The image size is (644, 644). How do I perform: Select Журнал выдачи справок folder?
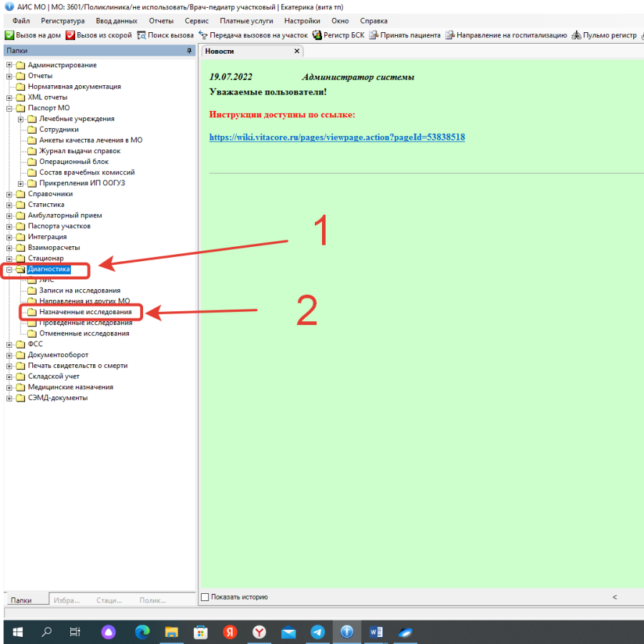[79, 151]
